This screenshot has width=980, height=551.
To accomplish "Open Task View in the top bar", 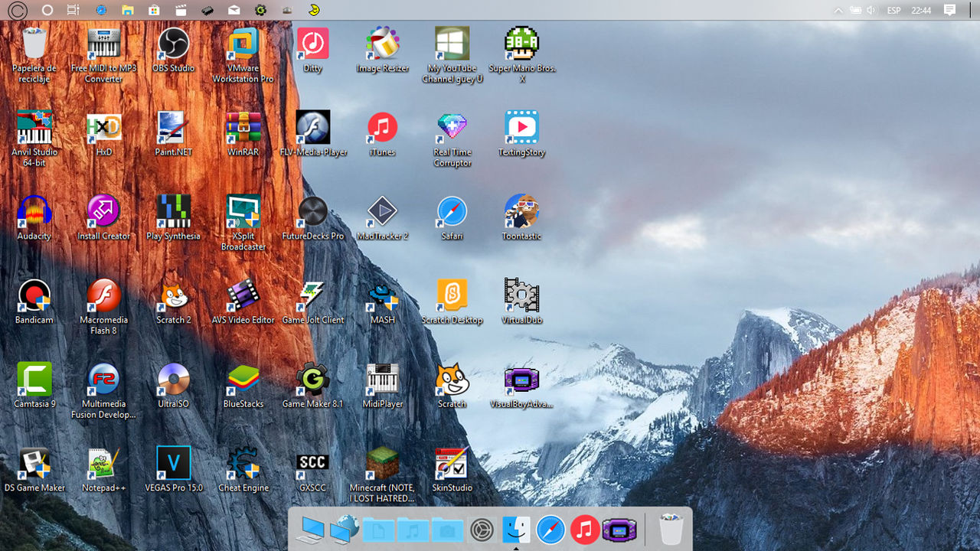I will point(73,10).
